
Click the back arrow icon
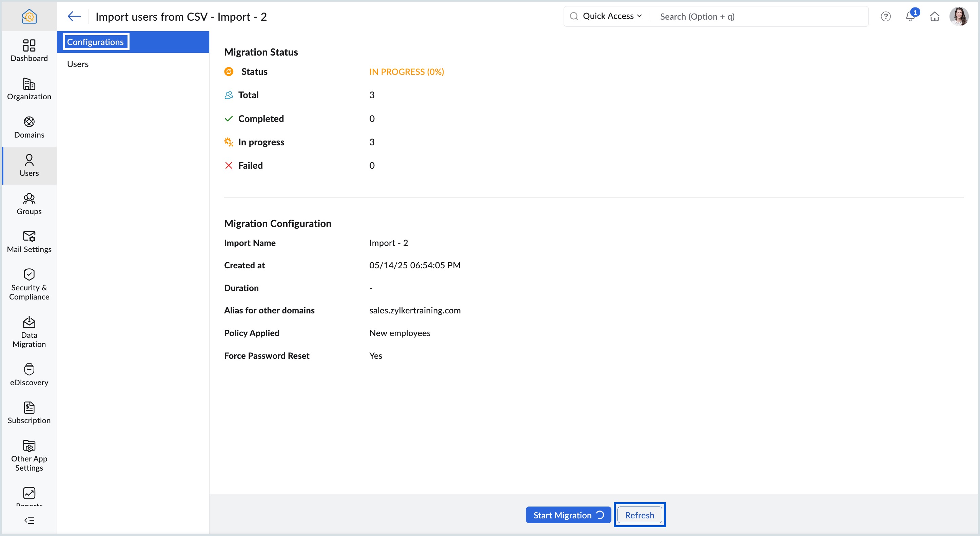tap(74, 16)
